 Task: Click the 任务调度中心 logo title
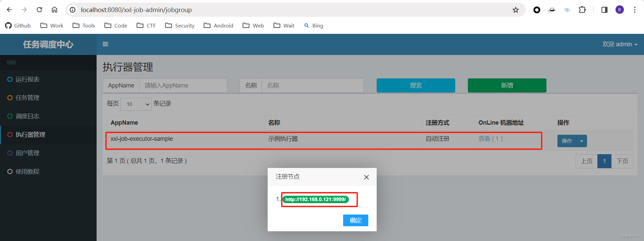tap(48, 44)
